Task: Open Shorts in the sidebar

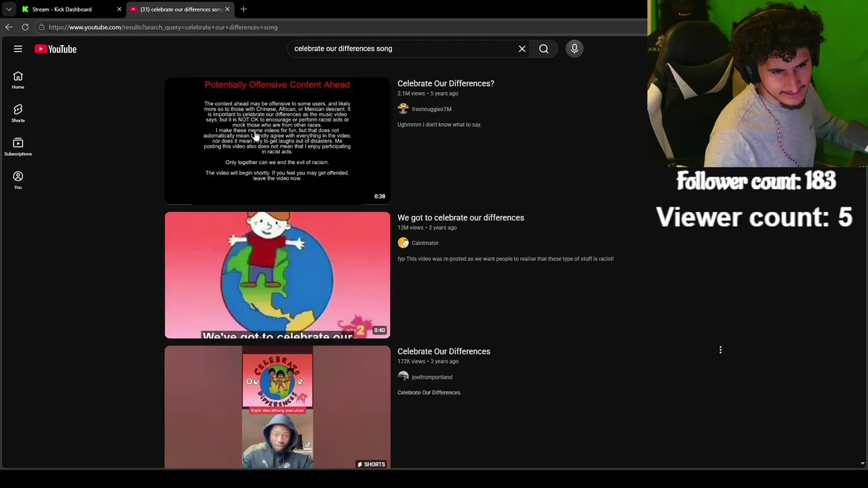Action: tap(18, 113)
